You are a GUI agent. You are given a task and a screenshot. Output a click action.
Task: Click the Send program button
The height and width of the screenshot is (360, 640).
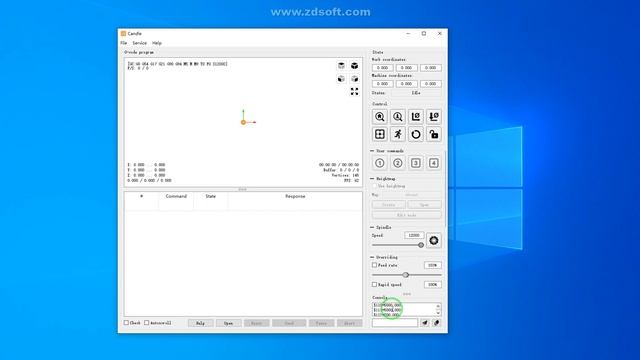[289, 323]
